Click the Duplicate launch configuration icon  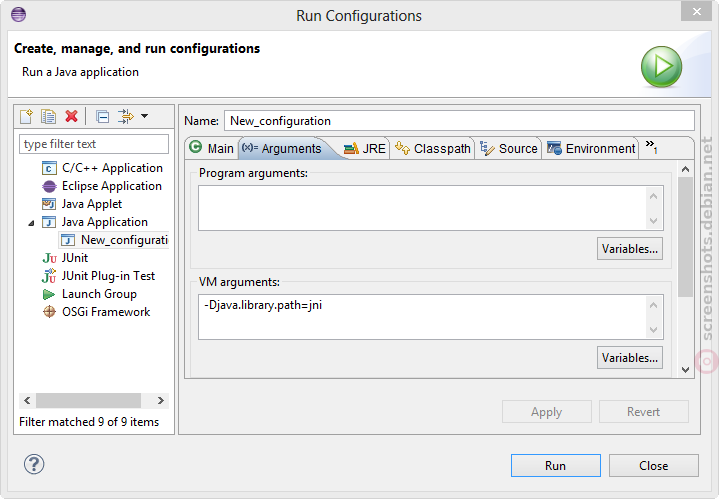(x=48, y=116)
